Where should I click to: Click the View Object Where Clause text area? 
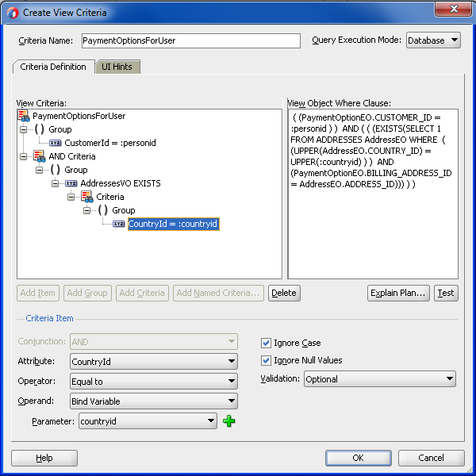coord(373,194)
